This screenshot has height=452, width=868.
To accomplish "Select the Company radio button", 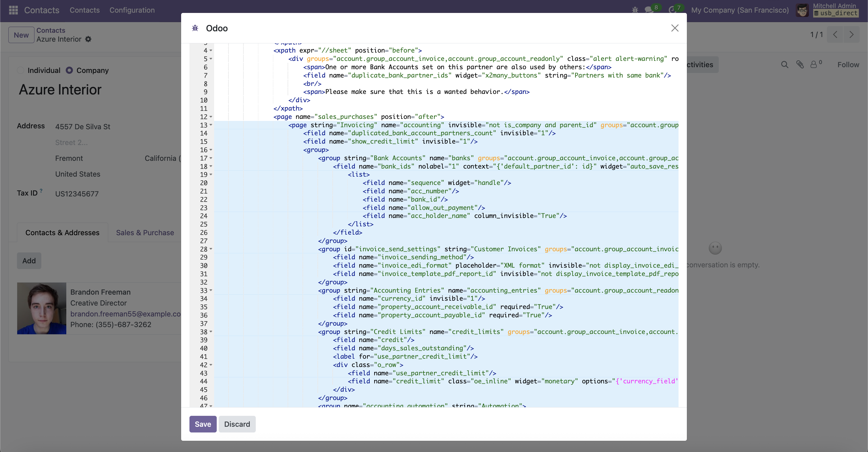I will point(69,70).
